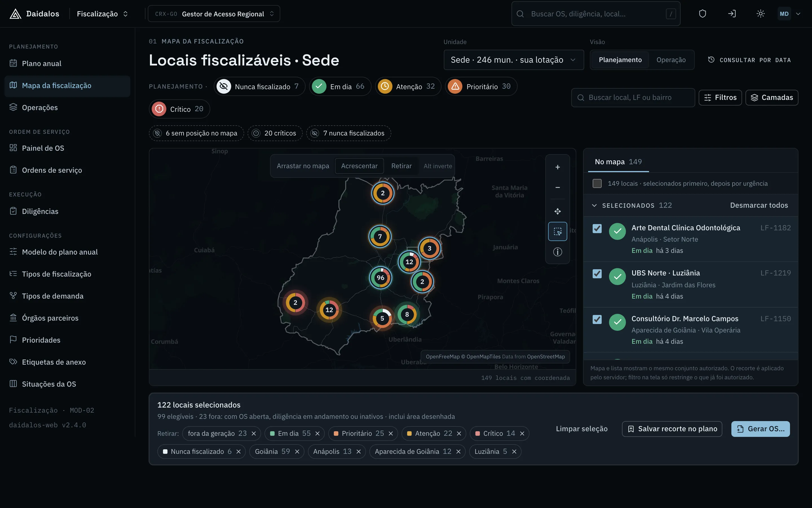The image size is (812, 508).
Task: Open the Camadas layers menu
Action: [771, 97]
